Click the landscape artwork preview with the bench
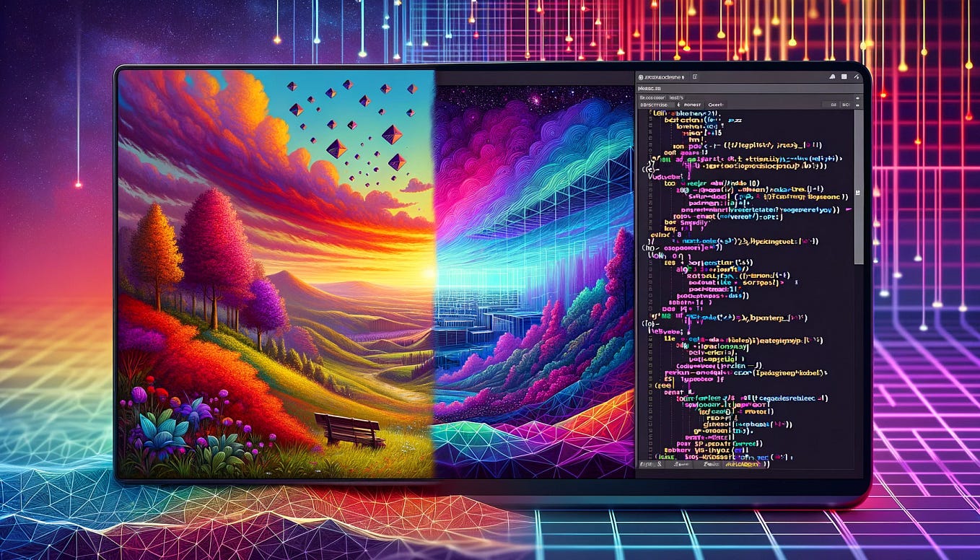 pos(276,274)
